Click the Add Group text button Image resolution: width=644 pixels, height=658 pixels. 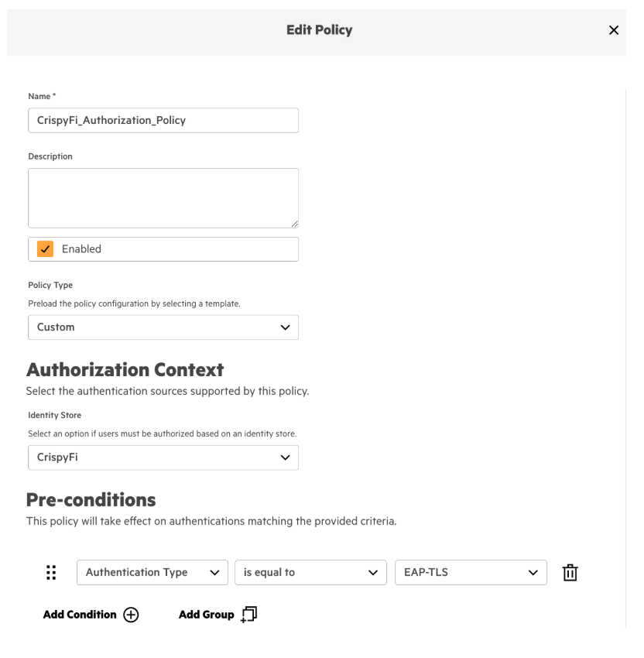(x=206, y=615)
